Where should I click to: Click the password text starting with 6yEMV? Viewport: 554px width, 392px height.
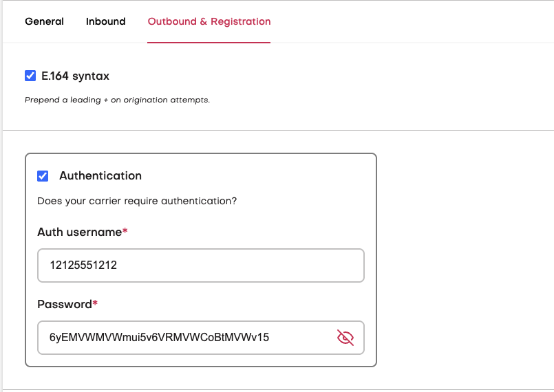(159, 337)
